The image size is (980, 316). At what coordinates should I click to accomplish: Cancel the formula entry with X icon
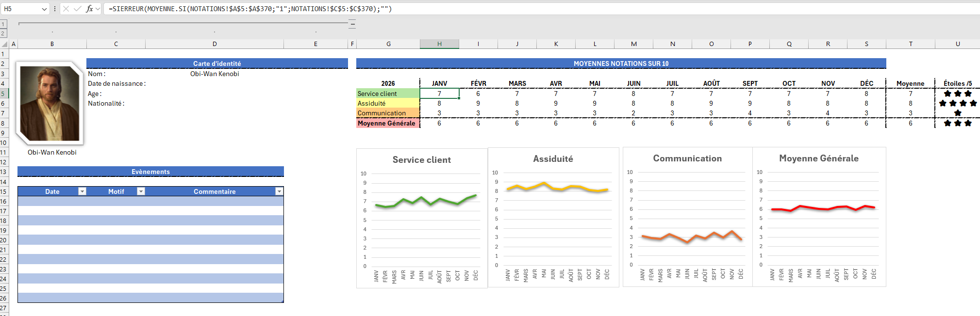tap(66, 9)
